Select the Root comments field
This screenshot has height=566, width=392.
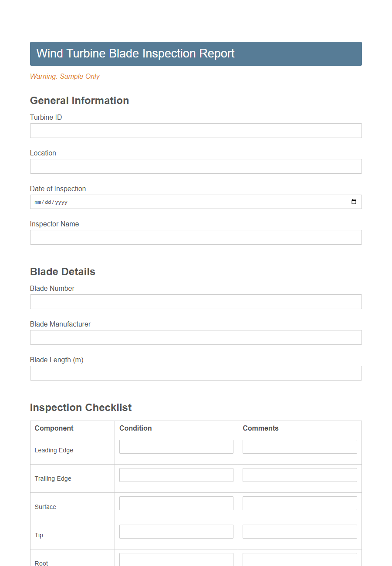coord(299,559)
